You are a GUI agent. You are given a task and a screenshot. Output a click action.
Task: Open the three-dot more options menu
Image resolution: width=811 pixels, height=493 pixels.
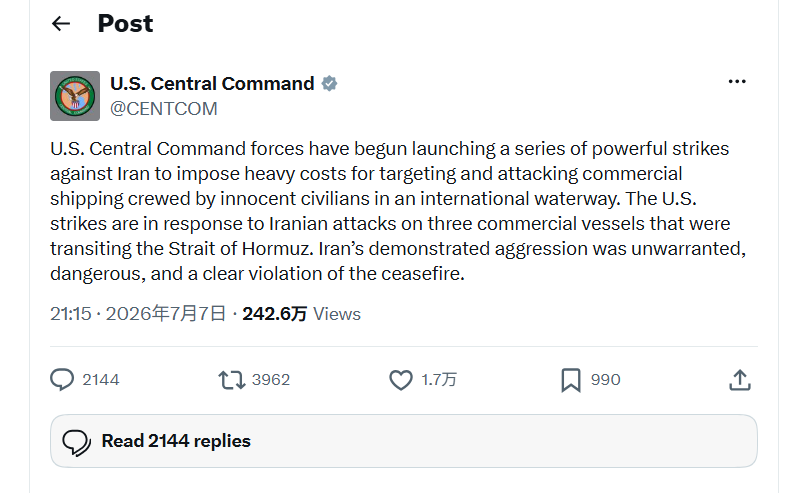tap(737, 81)
